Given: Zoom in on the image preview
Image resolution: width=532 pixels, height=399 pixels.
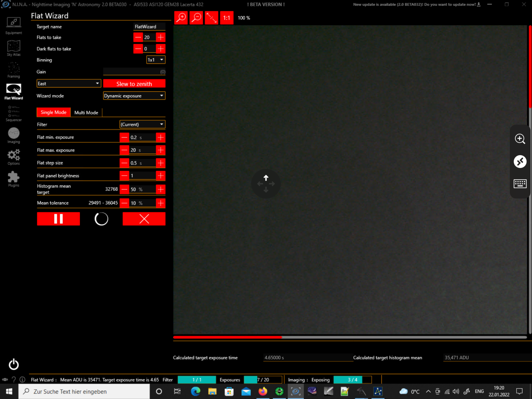Looking at the screenshot, I should (x=181, y=18).
